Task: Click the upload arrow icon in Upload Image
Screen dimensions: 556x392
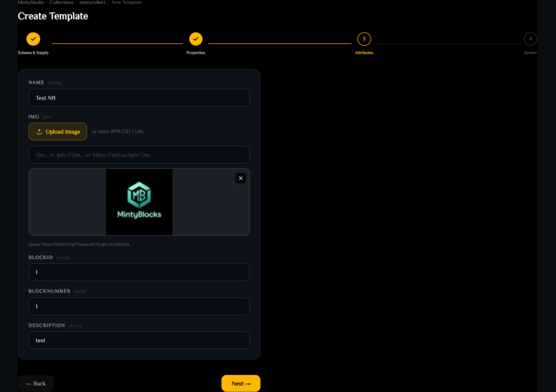Action: (39, 131)
